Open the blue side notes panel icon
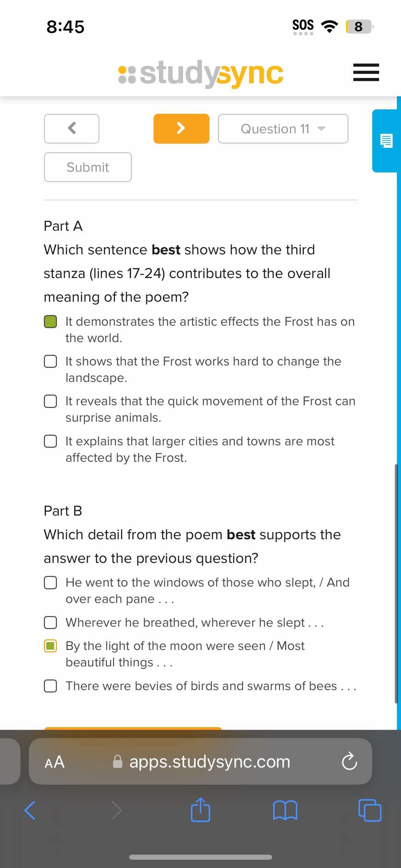 click(x=386, y=141)
